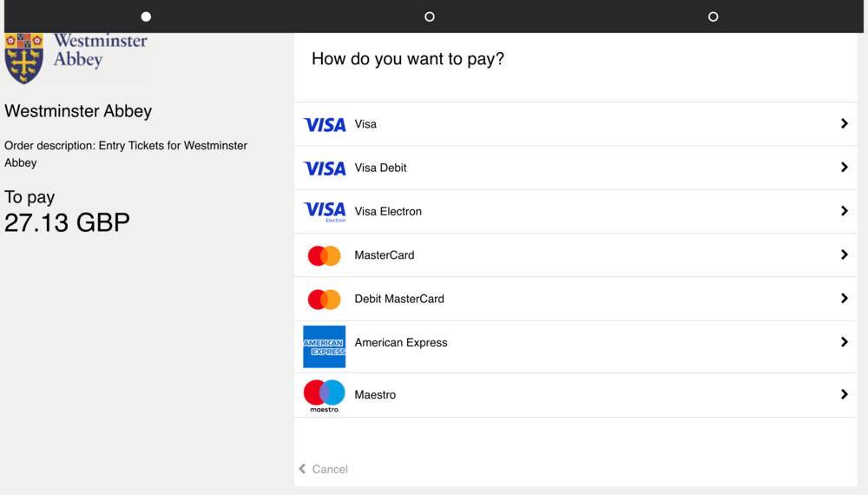Select the middle progress step circle

point(430,16)
